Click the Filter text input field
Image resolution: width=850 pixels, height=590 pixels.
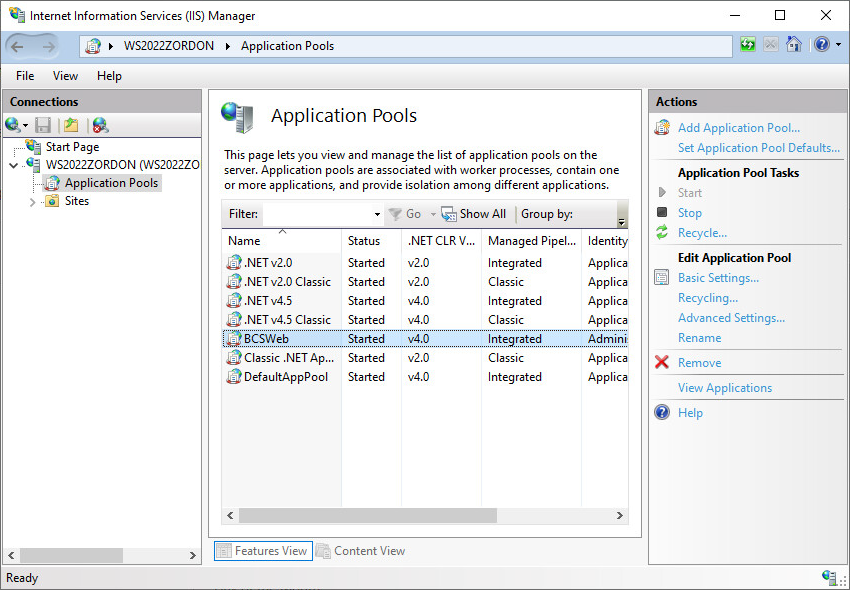pos(317,214)
